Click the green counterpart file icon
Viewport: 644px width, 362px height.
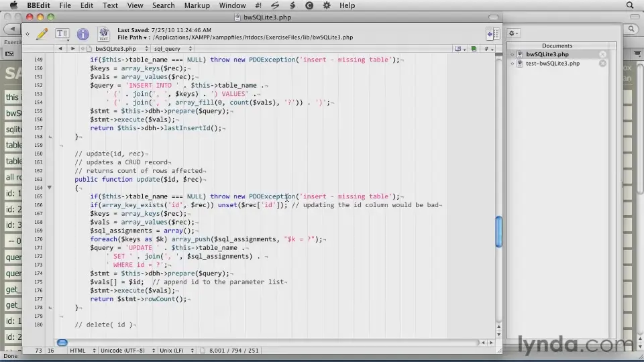[474, 48]
